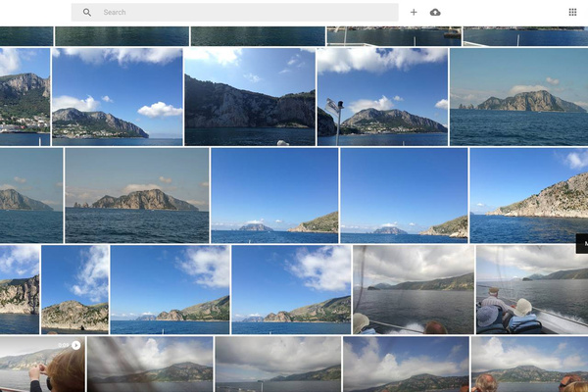Open the Google apps grid icon
Viewport: 588px width, 392px height.
572,13
